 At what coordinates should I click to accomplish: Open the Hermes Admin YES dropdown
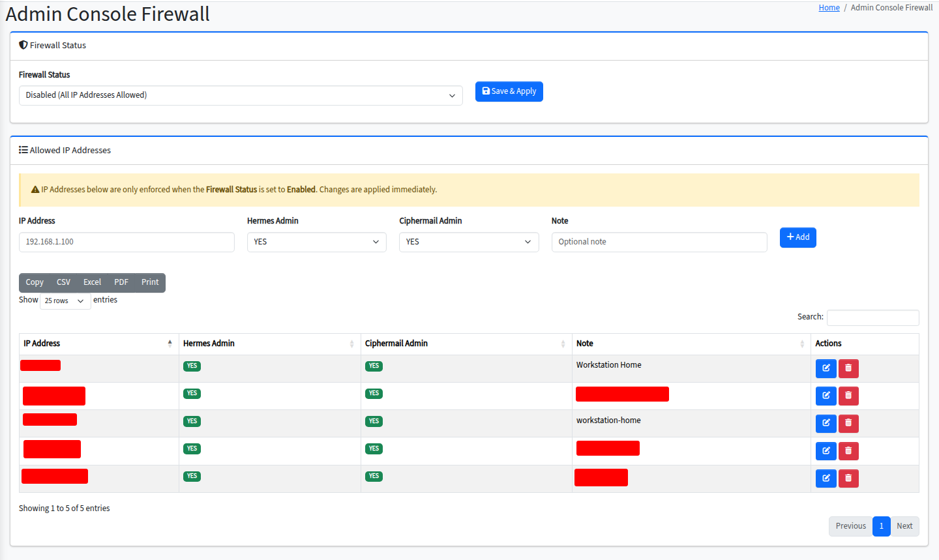pyautogui.click(x=317, y=242)
